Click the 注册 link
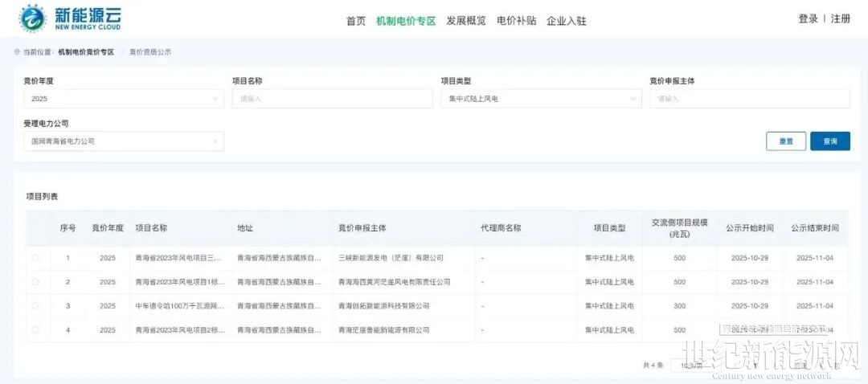 (841, 18)
